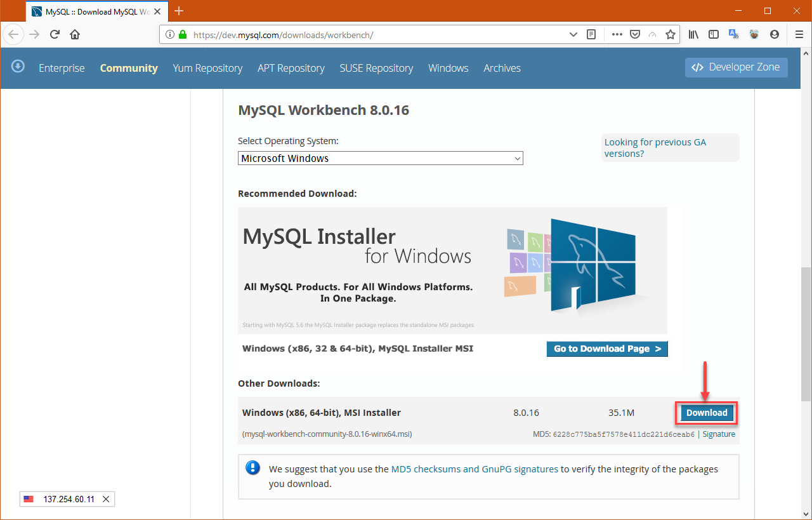Screen dimensions: 812x520
Task: Open MD5 checksums and GnuPG signatures link
Action: pos(475,469)
